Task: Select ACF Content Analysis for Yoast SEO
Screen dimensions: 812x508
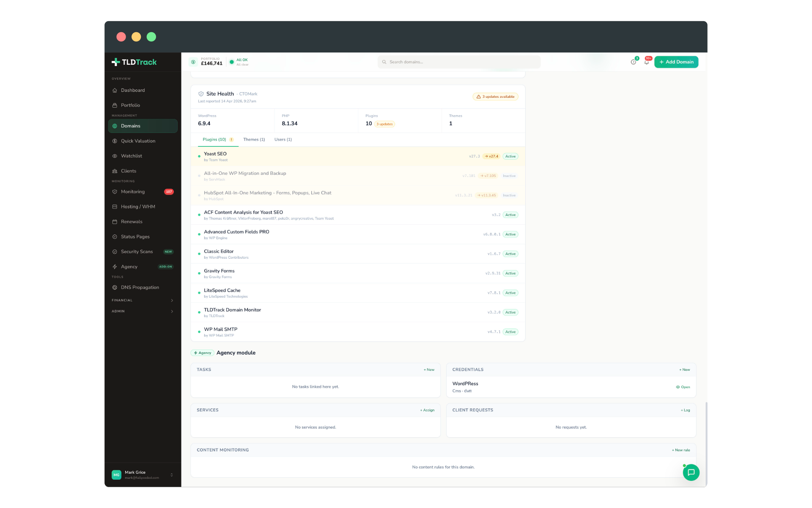Action: click(x=358, y=215)
